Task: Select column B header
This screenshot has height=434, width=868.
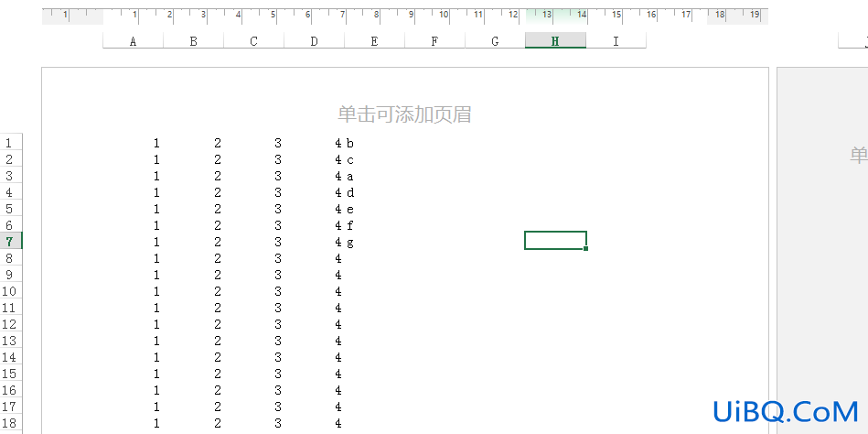Action: [193, 40]
